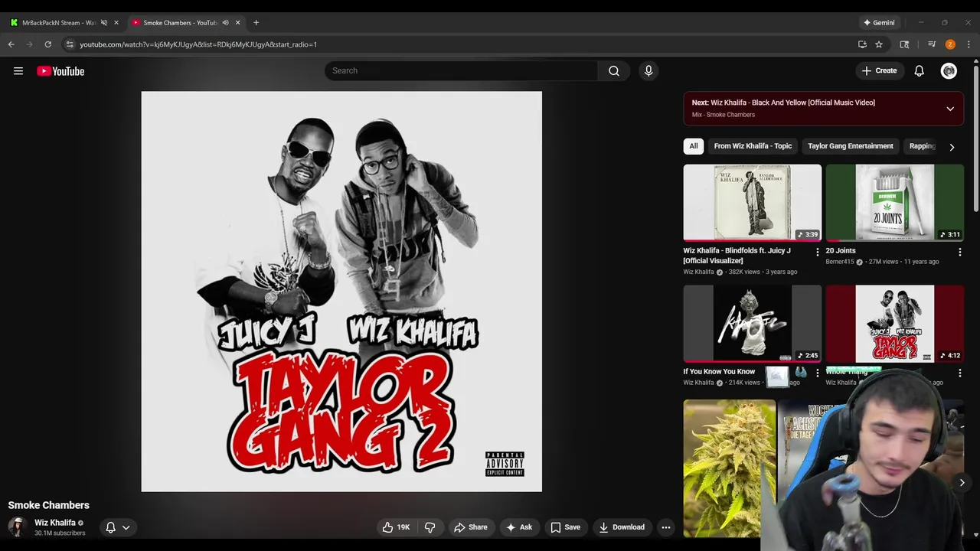The image size is (980, 551).
Task: Open the Berner415 channel link
Action: 840,262
